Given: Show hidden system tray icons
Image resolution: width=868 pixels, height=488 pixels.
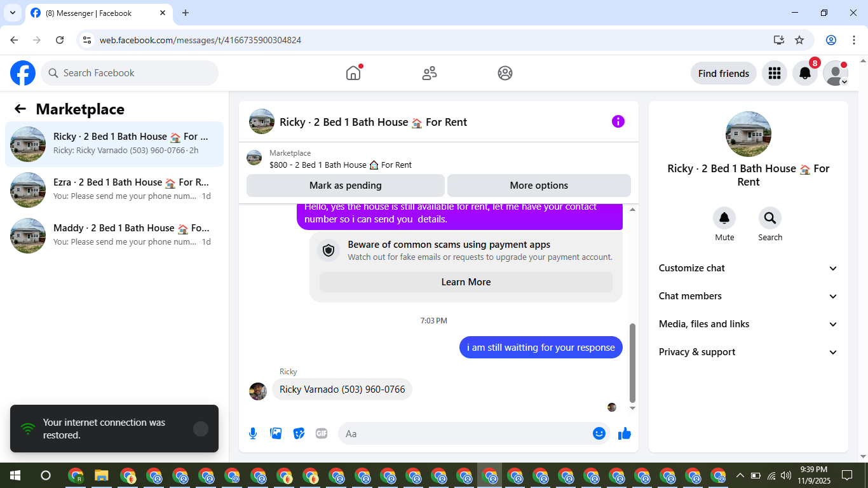Looking at the screenshot, I should [x=740, y=475].
